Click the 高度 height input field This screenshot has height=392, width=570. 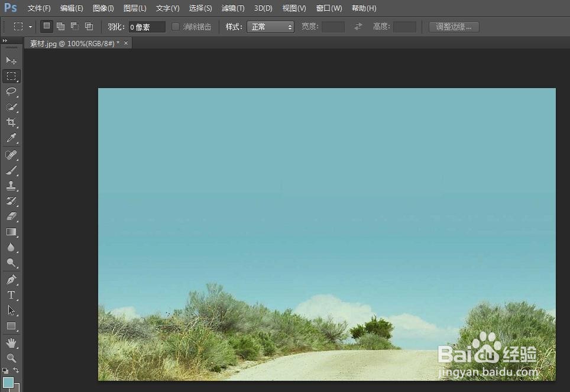404,27
